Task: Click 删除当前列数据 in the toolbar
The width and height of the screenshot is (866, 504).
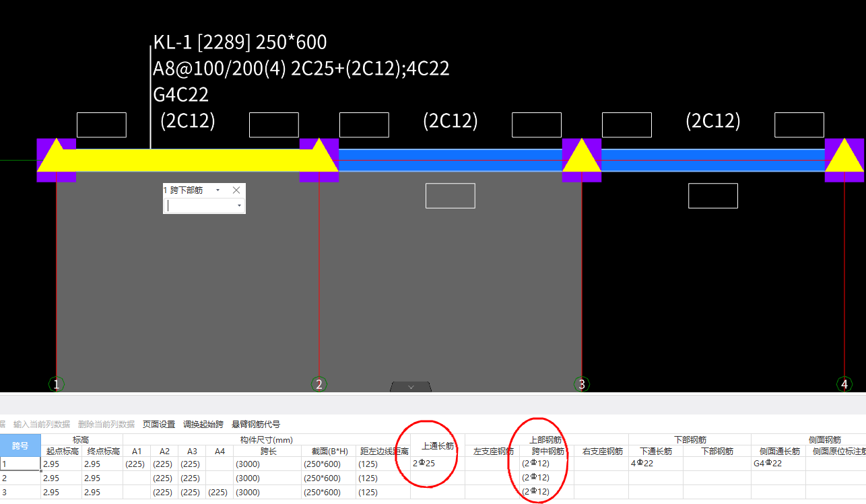Action: (x=106, y=425)
